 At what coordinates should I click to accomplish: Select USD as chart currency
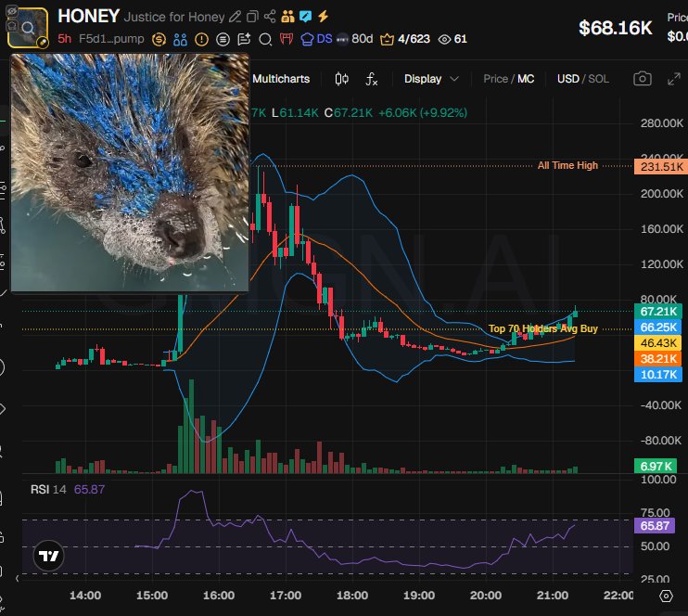point(568,79)
